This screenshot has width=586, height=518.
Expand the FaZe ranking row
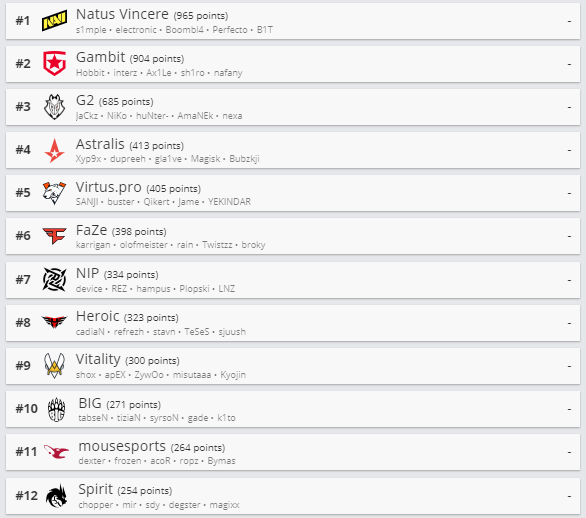(293, 236)
